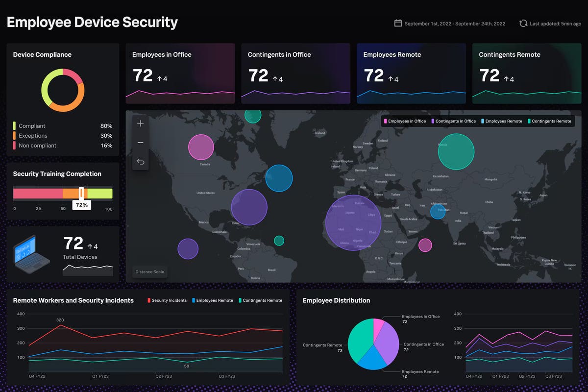
Task: Toggle Employees in Office in the map legend
Action: (405, 121)
